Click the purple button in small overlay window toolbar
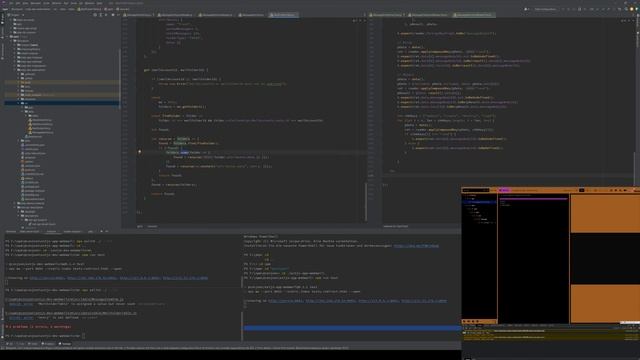 tap(504, 190)
